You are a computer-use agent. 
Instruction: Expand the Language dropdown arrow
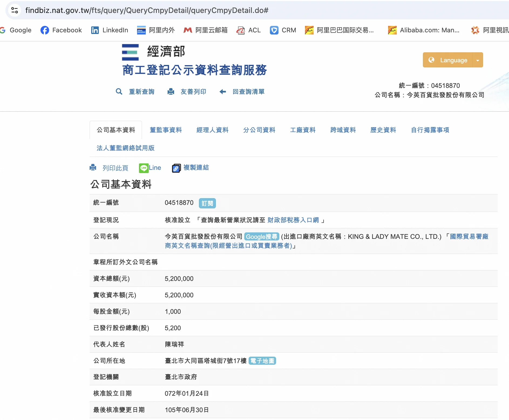pyautogui.click(x=478, y=60)
